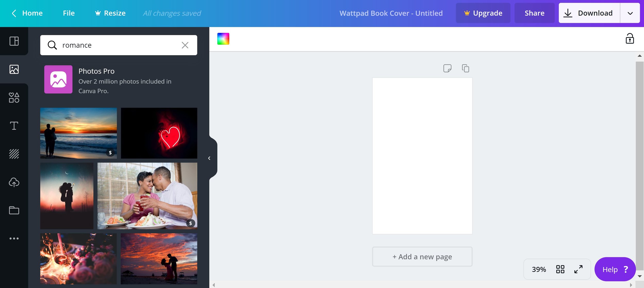The width and height of the screenshot is (644, 288).
Task: Open the rainbow background color picker
Action: pyautogui.click(x=223, y=39)
